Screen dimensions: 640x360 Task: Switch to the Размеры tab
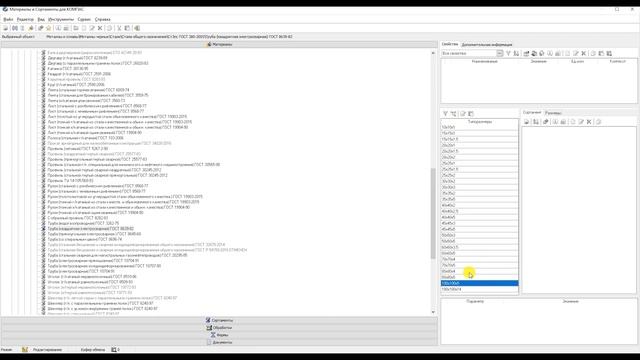(x=553, y=113)
